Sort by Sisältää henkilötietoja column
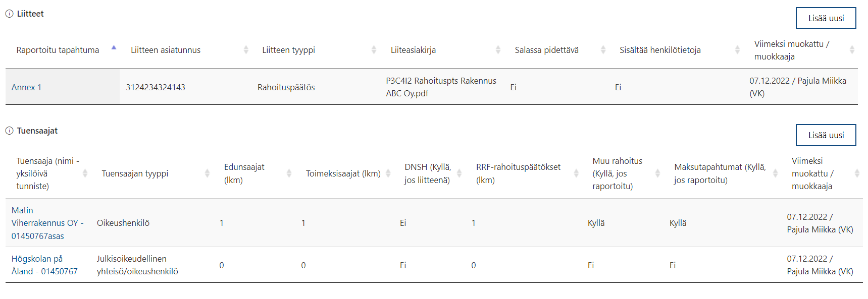The width and height of the screenshot is (868, 299). (737, 50)
